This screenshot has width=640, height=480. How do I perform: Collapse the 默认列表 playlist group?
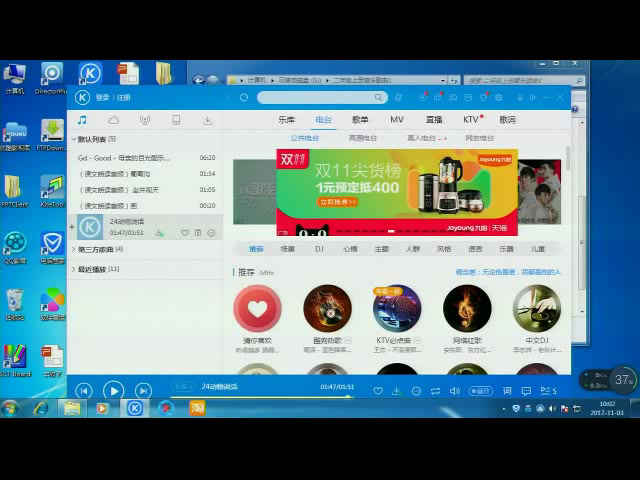(73, 139)
